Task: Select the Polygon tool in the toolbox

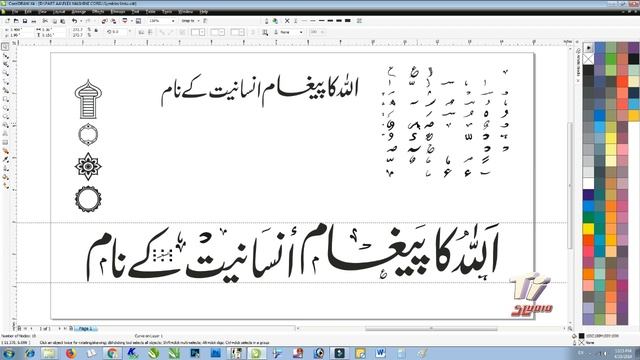Action: pyautogui.click(x=5, y=116)
